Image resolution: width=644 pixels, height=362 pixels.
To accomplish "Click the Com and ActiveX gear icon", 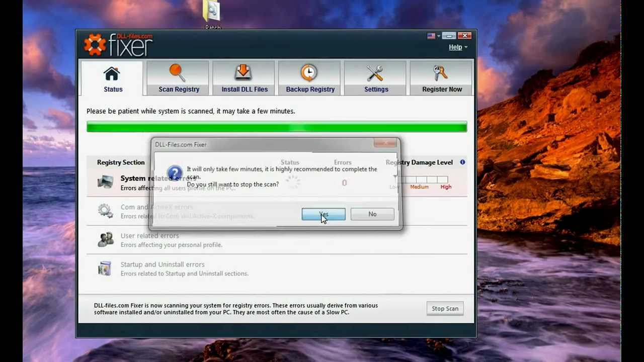I will pos(105,211).
